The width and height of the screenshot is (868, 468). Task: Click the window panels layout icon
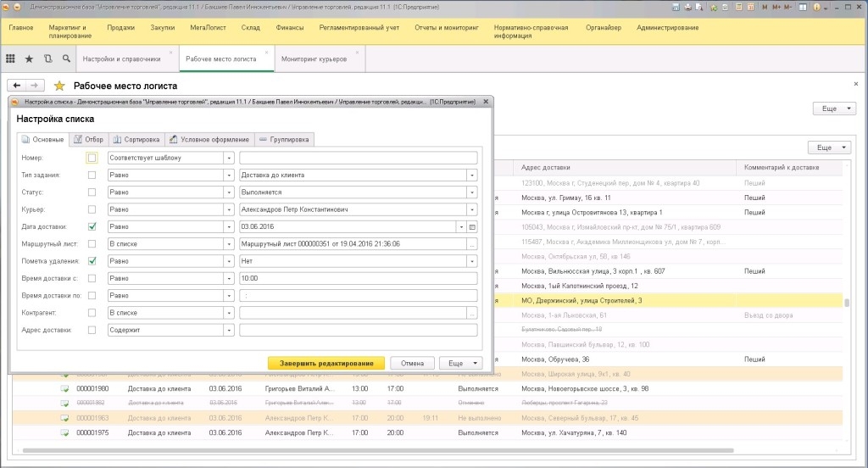[x=803, y=7]
